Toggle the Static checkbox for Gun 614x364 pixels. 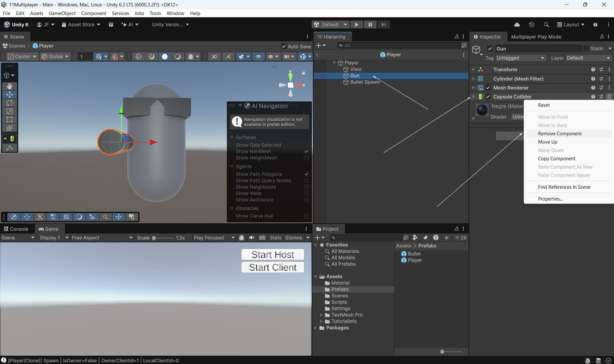point(586,49)
